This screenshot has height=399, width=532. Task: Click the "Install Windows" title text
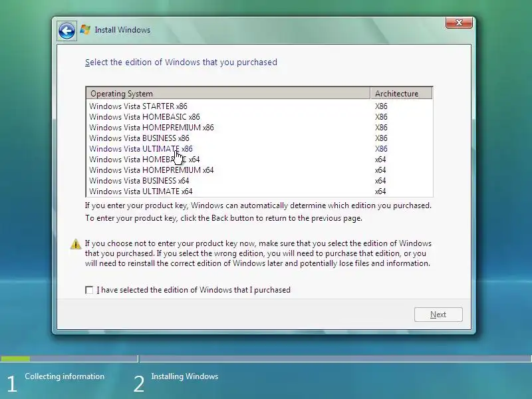point(122,30)
